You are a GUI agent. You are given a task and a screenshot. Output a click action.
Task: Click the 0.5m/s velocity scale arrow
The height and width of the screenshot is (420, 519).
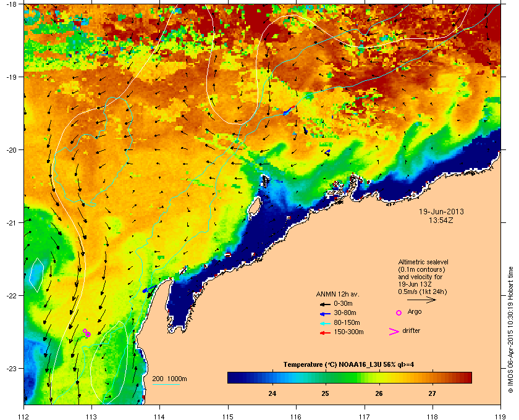421,300
